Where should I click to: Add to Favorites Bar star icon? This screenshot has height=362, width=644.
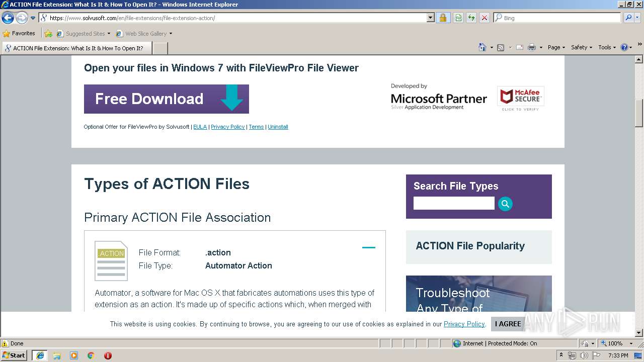(x=48, y=34)
